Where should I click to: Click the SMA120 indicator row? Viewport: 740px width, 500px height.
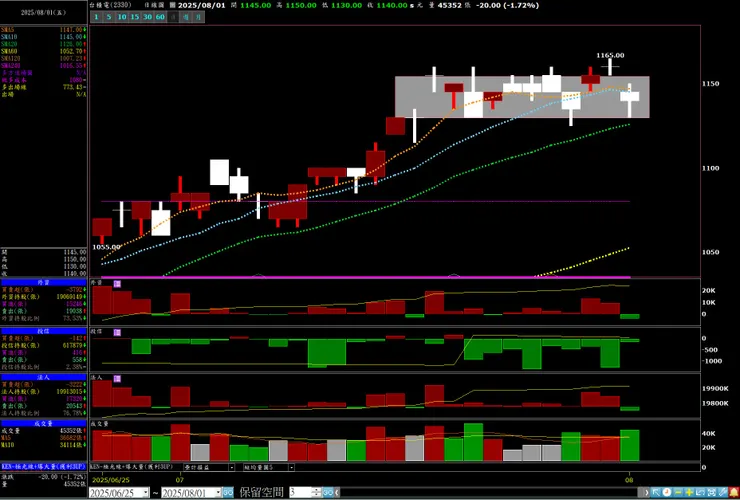click(x=43, y=59)
